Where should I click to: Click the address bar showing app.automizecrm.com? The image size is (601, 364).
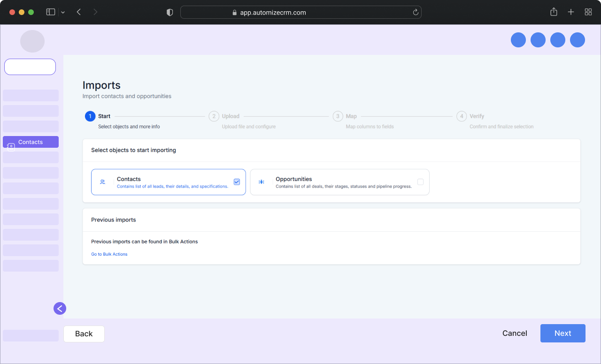pos(300,13)
